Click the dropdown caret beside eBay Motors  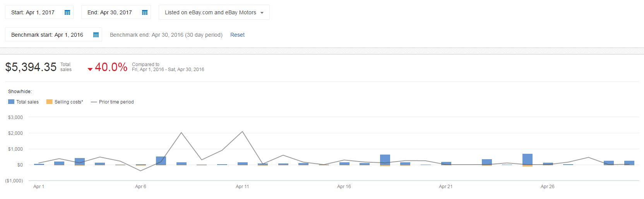click(262, 13)
